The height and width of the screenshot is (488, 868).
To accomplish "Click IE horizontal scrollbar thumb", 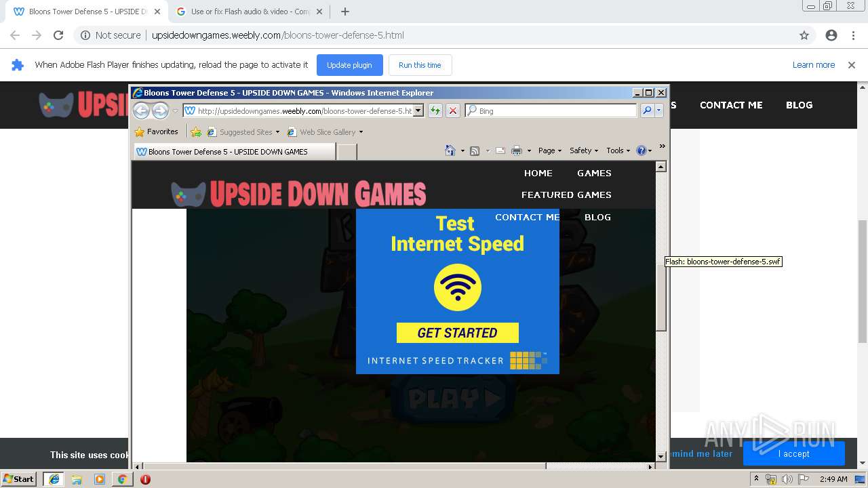I will click(344, 466).
